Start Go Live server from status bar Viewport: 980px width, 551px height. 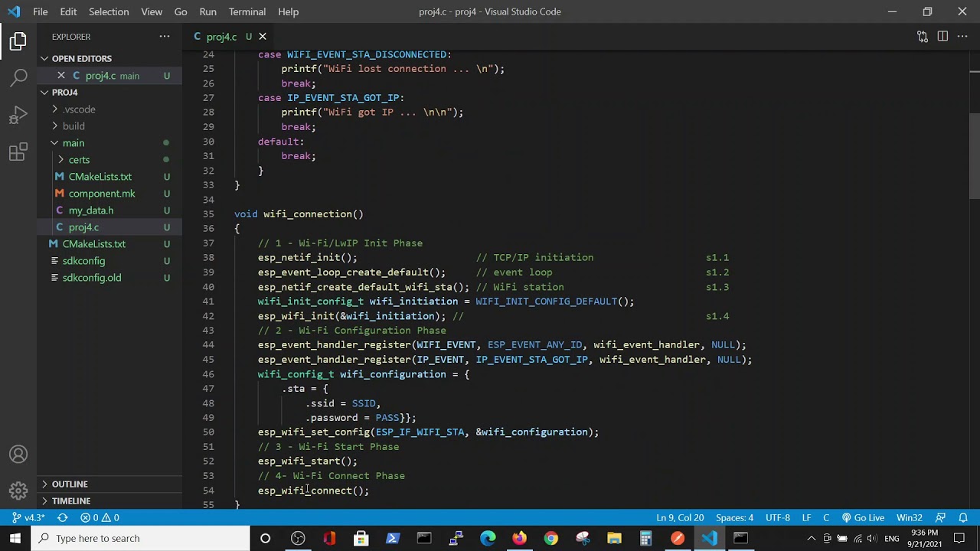click(863, 518)
